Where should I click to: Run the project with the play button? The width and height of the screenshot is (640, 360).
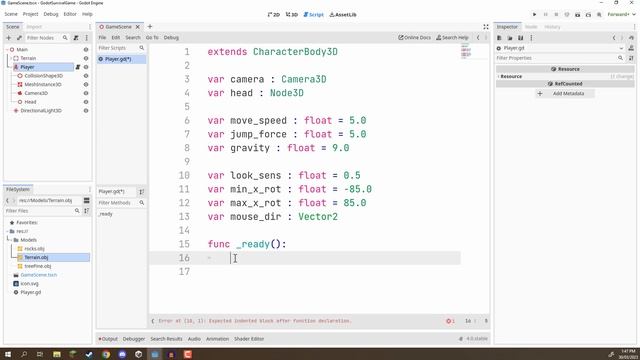click(534, 14)
